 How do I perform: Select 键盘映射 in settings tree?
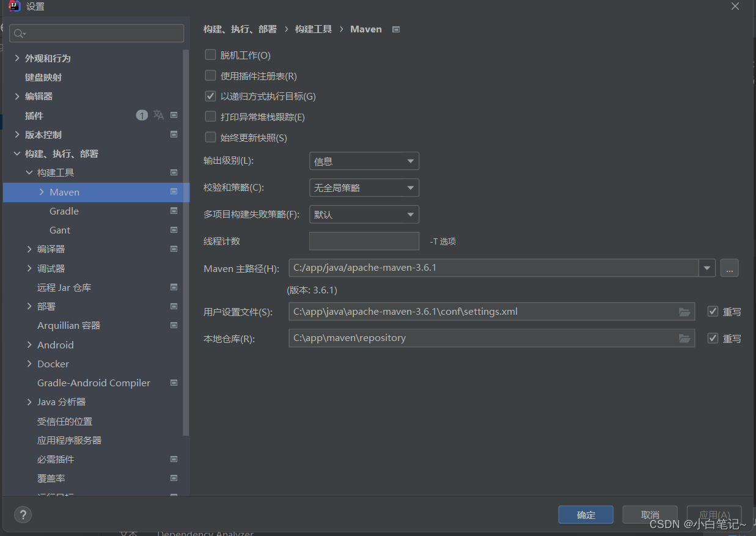(43, 77)
